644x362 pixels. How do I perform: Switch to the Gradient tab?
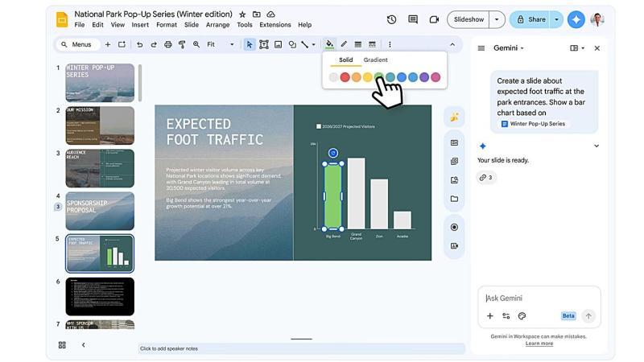click(x=375, y=60)
